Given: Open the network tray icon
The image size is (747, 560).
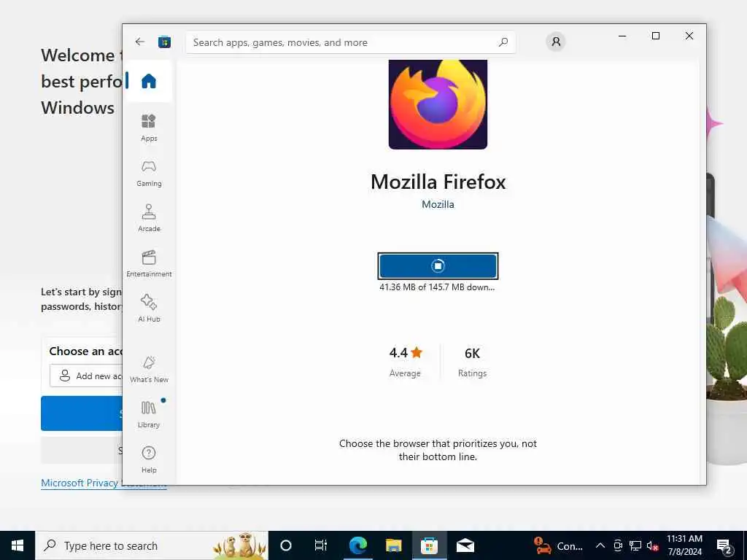Looking at the screenshot, I should tap(635, 545).
